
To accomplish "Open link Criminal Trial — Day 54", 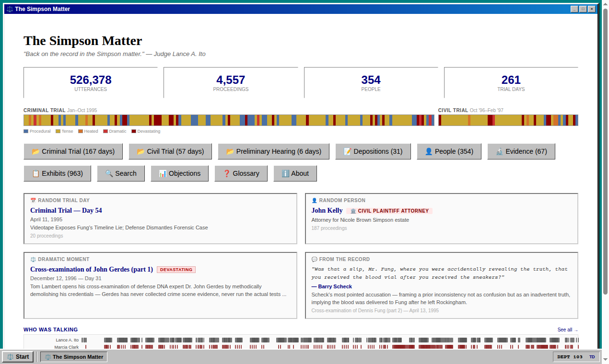I will coord(66,211).
